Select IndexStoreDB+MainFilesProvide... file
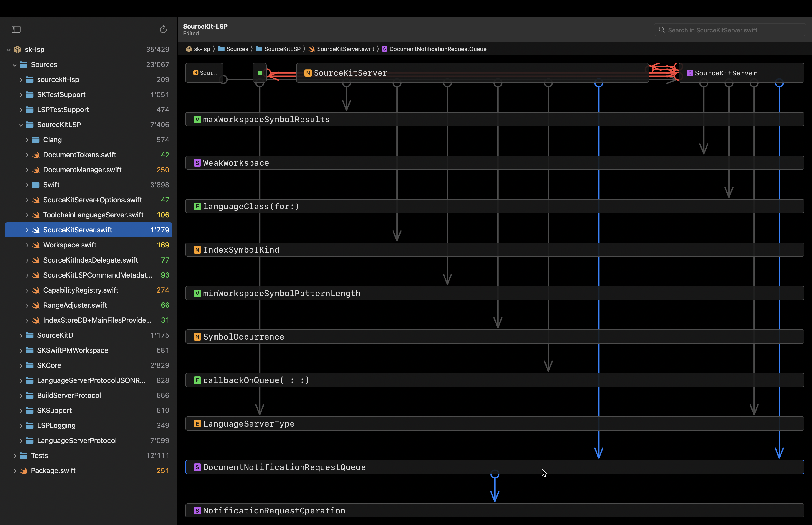812x525 pixels. pos(89,320)
